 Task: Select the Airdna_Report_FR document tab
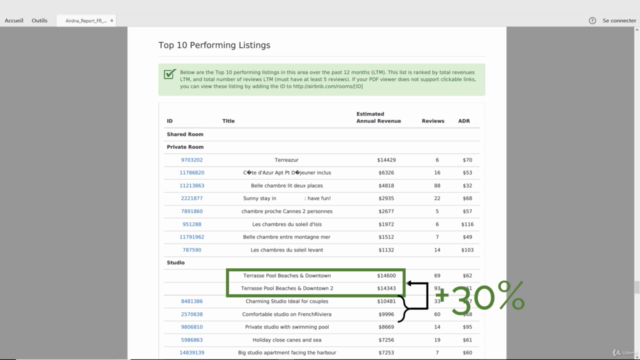[86, 21]
